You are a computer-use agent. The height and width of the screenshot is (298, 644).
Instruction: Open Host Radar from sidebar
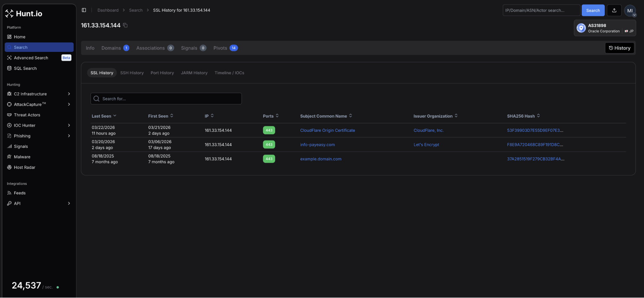coord(24,168)
